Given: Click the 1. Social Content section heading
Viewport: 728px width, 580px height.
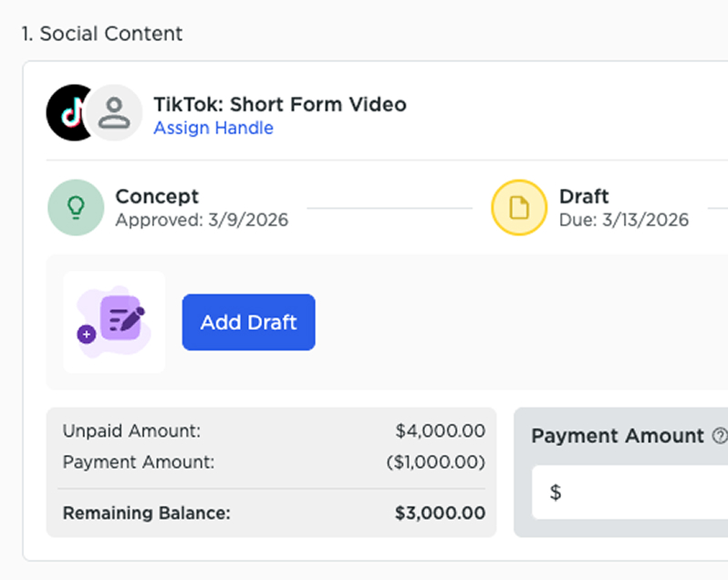Looking at the screenshot, I should (102, 34).
